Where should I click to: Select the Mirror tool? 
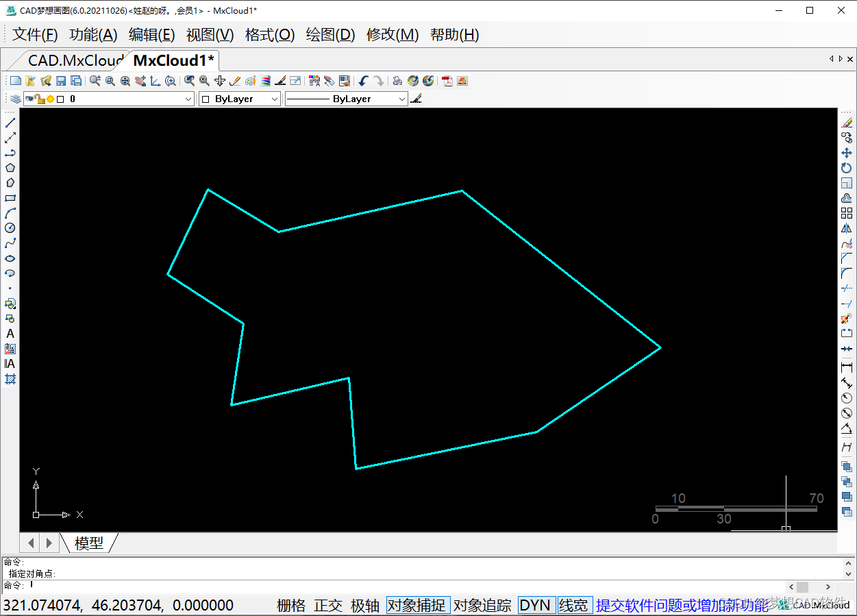click(x=847, y=228)
